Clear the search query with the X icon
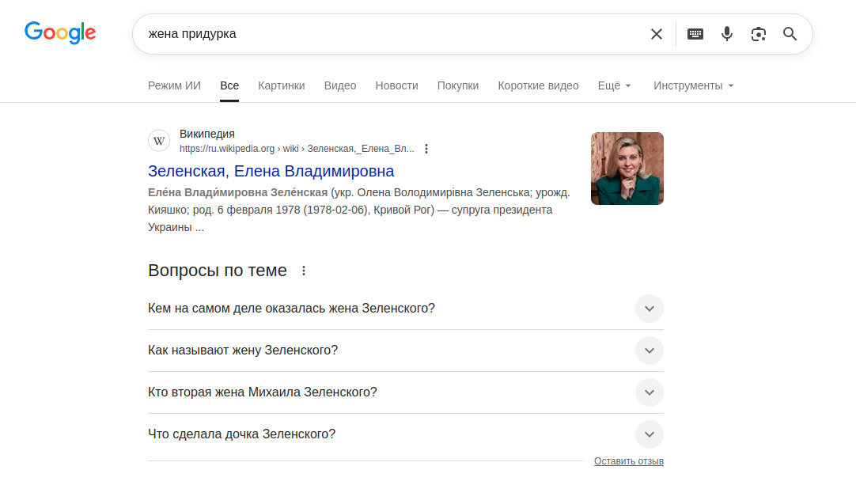856x504 pixels. (656, 33)
